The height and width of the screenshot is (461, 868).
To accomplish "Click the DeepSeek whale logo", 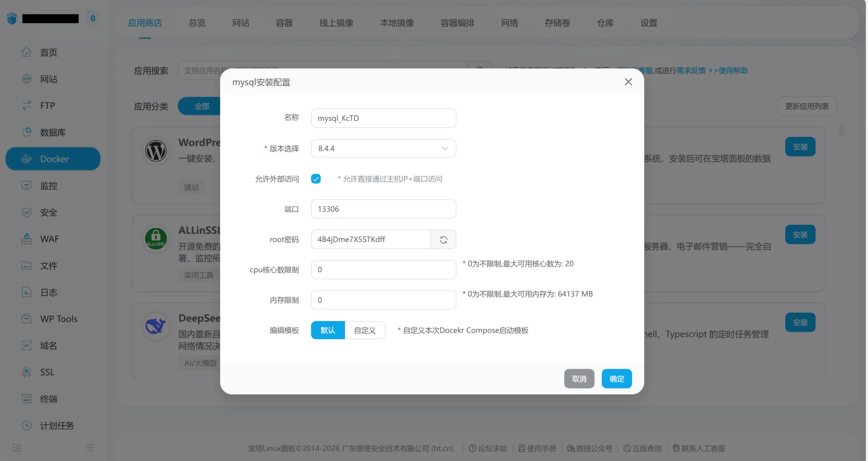I will coord(156,326).
